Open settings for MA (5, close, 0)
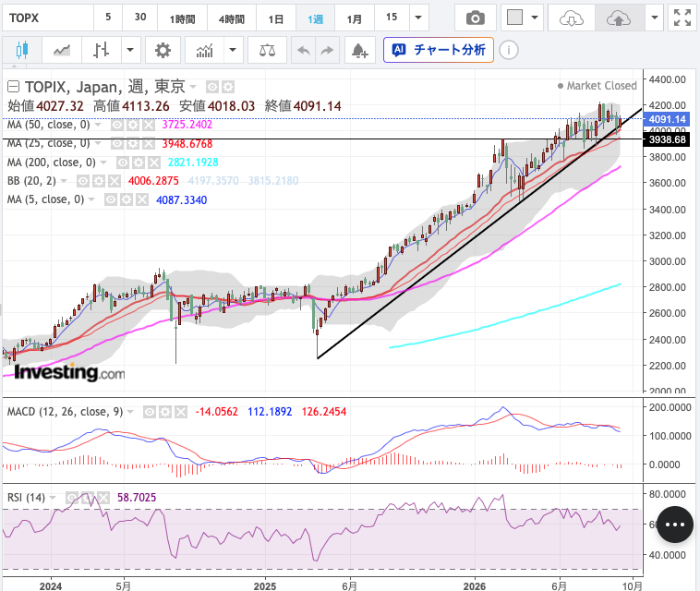The height and width of the screenshot is (591, 700). pyautogui.click(x=127, y=199)
